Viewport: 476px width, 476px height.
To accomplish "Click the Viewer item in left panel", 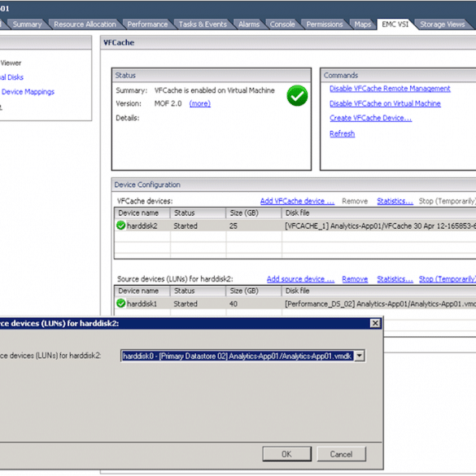I will 11,63.
